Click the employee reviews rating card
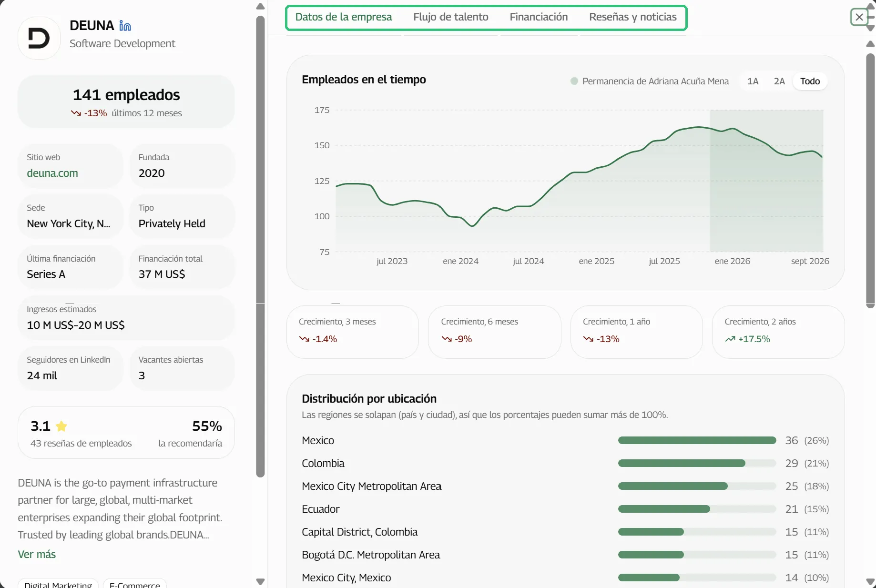This screenshot has width=876, height=588. pos(126,433)
